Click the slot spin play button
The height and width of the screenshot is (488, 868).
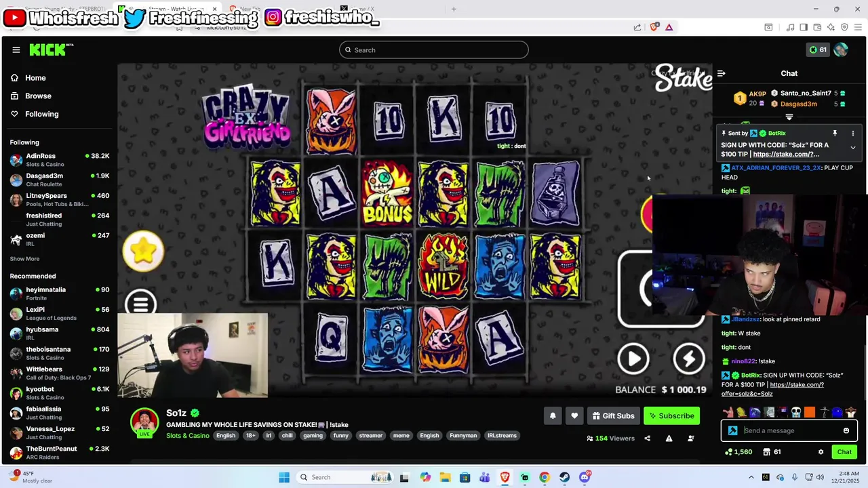click(633, 359)
